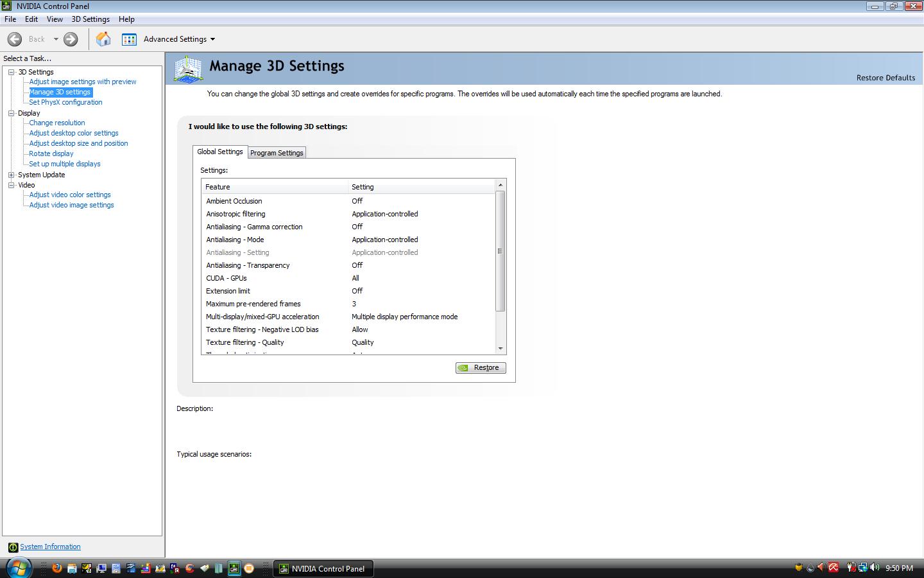Click the settings list scroll up arrow
Image resolution: width=924 pixels, height=578 pixels.
click(x=501, y=185)
